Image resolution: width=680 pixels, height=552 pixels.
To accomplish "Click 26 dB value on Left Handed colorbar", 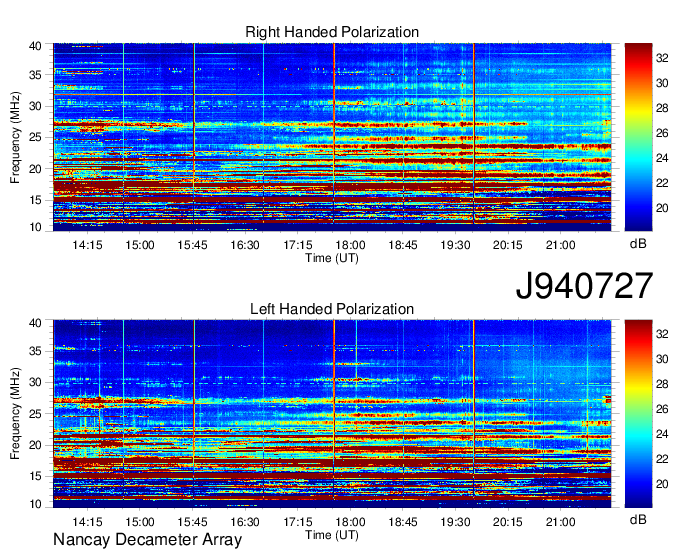I will click(x=662, y=409).
